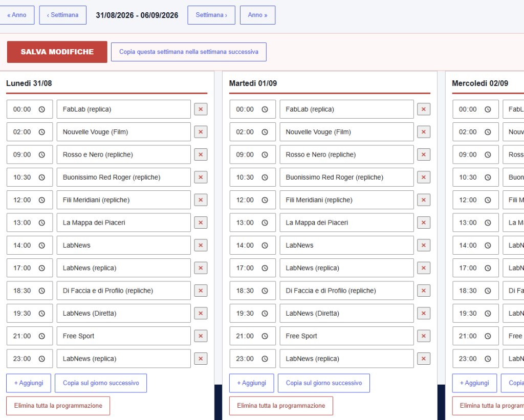Open clock picker for Wednesday 19:30

(x=488, y=313)
